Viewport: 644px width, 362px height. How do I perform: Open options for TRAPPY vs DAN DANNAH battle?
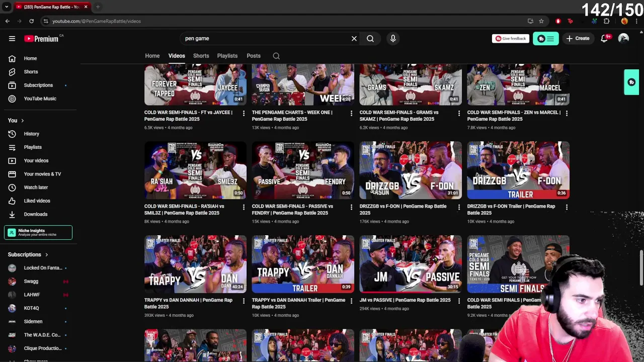pyautogui.click(x=244, y=301)
